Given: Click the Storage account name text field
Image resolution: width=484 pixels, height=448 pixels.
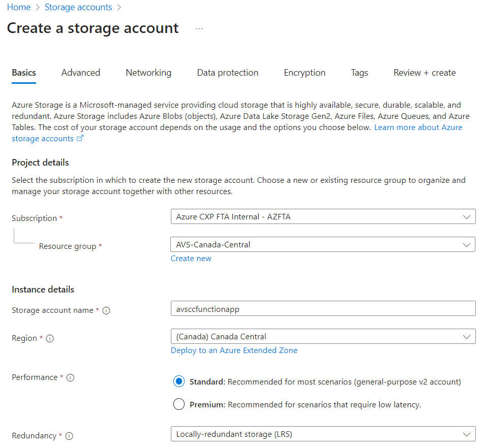Looking at the screenshot, I should tap(323, 309).
